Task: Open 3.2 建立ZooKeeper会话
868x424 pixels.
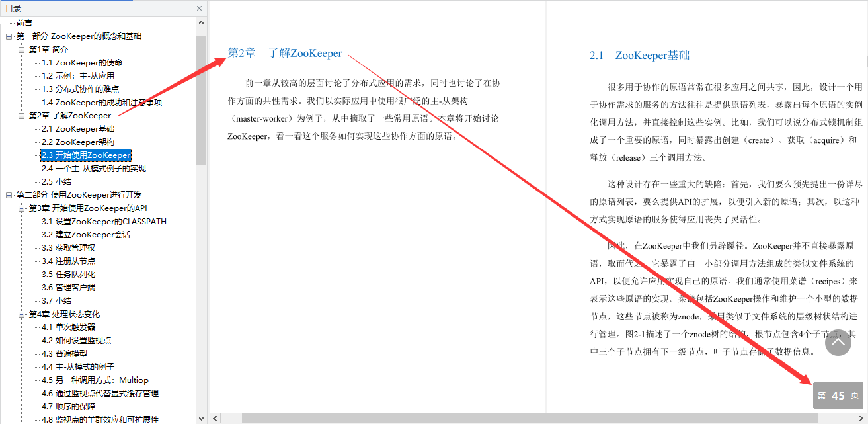Action: click(86, 235)
